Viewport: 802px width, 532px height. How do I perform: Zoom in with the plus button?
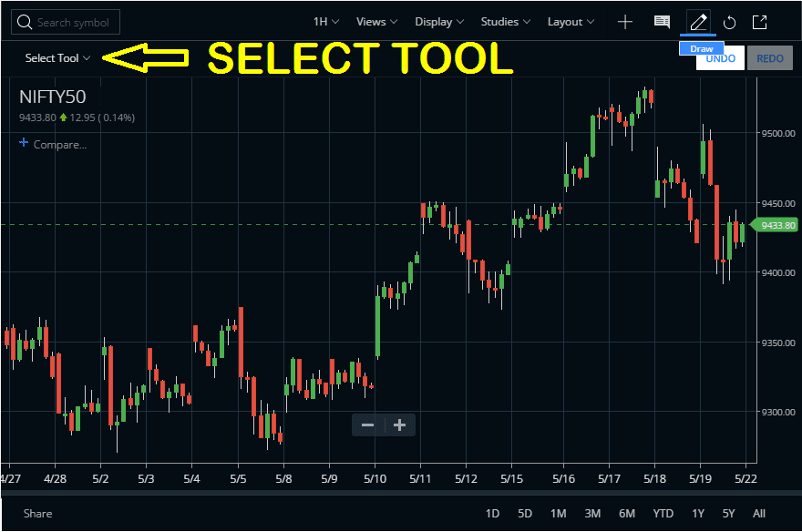[x=399, y=425]
